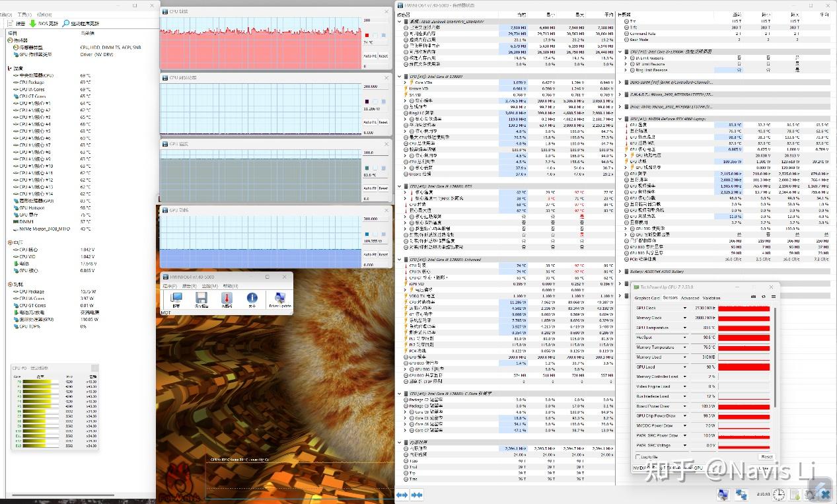The image size is (837, 504).
Task: Take a GPU-Z screenshot with the camera icon
Action: tap(753, 297)
